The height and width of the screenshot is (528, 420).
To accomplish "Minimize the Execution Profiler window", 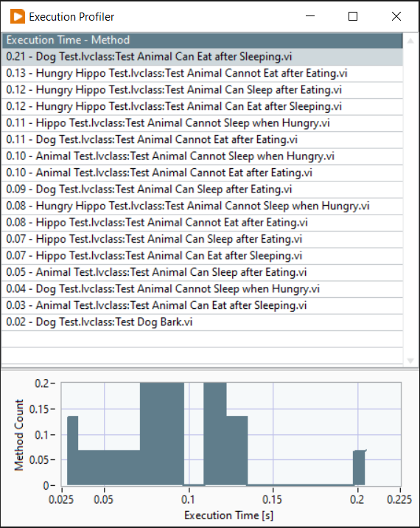I will click(310, 16).
